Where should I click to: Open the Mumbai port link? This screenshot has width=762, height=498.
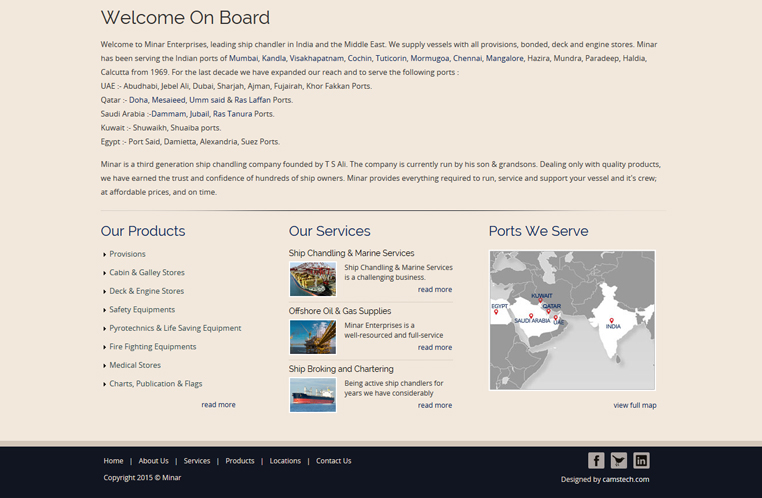(243, 58)
